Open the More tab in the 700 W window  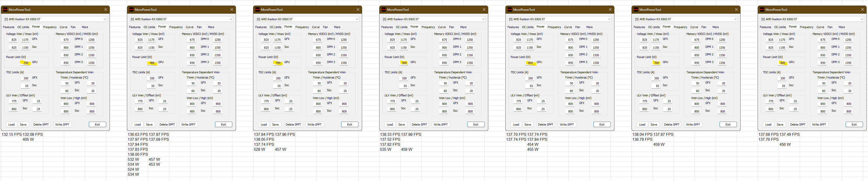pos(715,27)
